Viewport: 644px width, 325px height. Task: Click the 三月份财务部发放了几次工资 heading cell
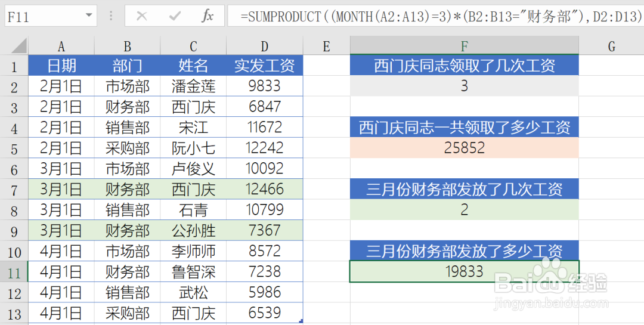coord(465,190)
